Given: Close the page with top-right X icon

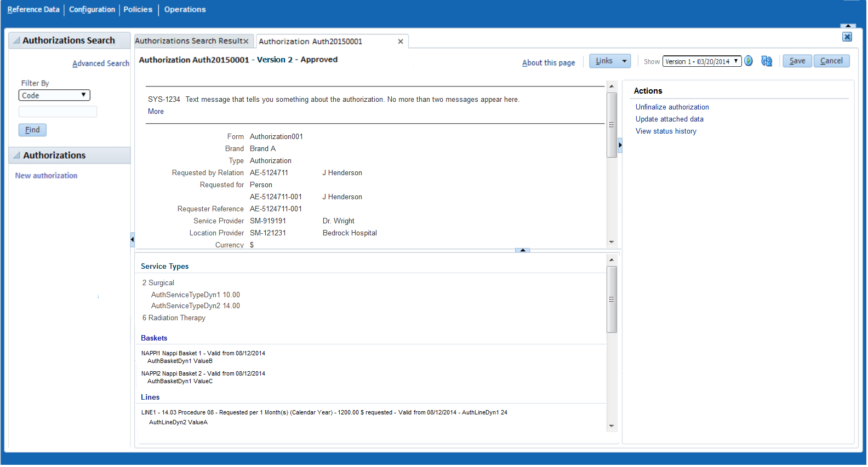Looking at the screenshot, I should pyautogui.click(x=847, y=37).
